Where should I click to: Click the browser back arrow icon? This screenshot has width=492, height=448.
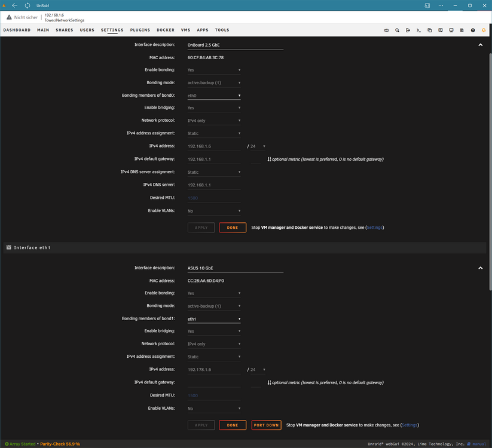coord(14,5)
